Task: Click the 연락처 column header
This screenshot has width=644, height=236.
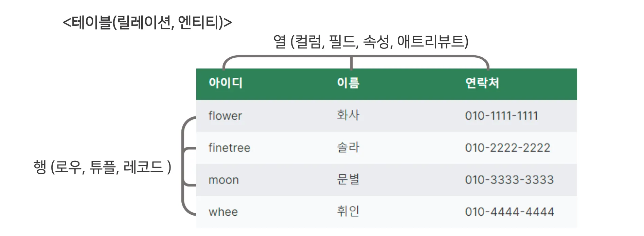Action: pos(482,83)
